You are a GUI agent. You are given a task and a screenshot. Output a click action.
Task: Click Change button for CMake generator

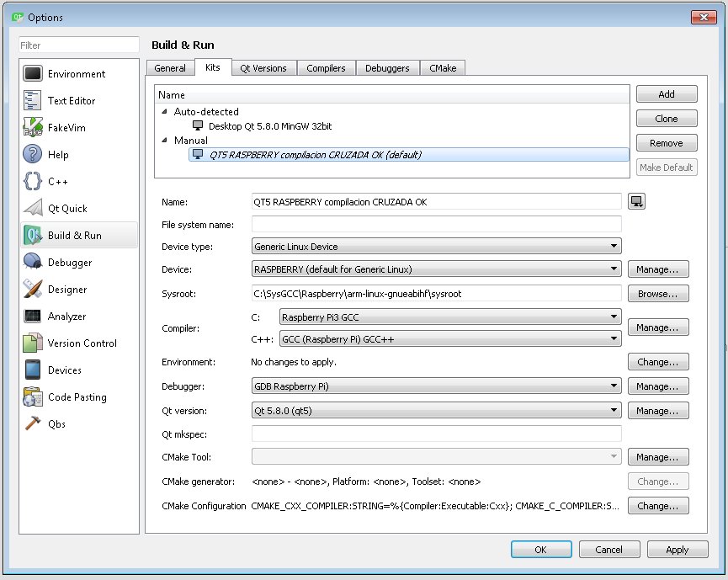[x=658, y=482]
